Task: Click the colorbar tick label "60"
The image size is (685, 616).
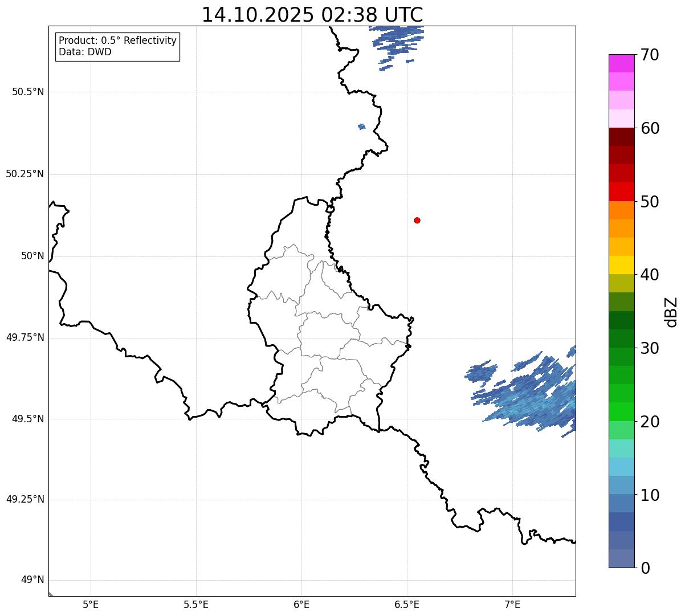Action: 649,128
